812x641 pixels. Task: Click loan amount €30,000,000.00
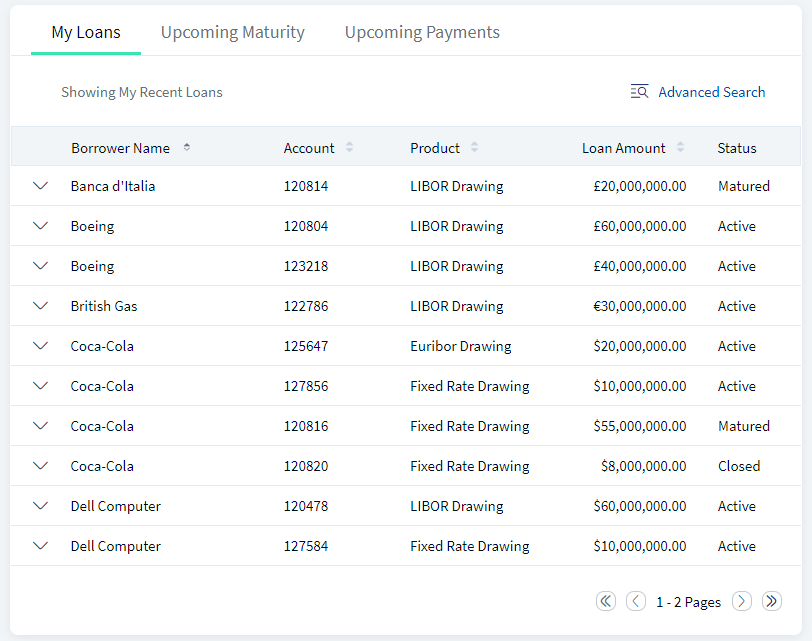pos(640,307)
